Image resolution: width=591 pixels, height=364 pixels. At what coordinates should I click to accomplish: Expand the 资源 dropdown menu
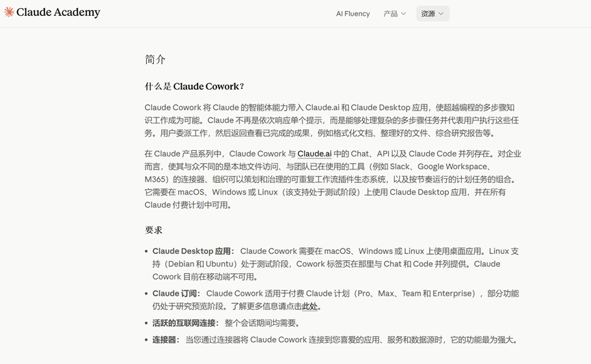click(432, 14)
